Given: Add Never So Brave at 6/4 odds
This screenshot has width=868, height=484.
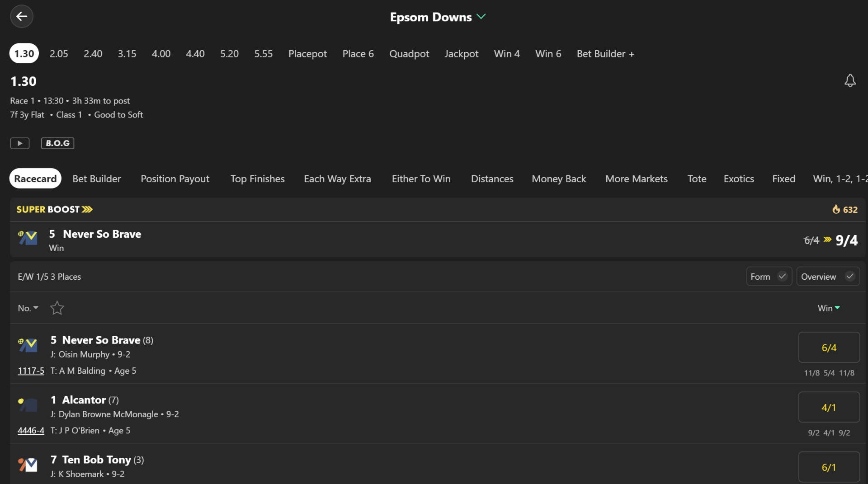Looking at the screenshot, I should pos(829,347).
